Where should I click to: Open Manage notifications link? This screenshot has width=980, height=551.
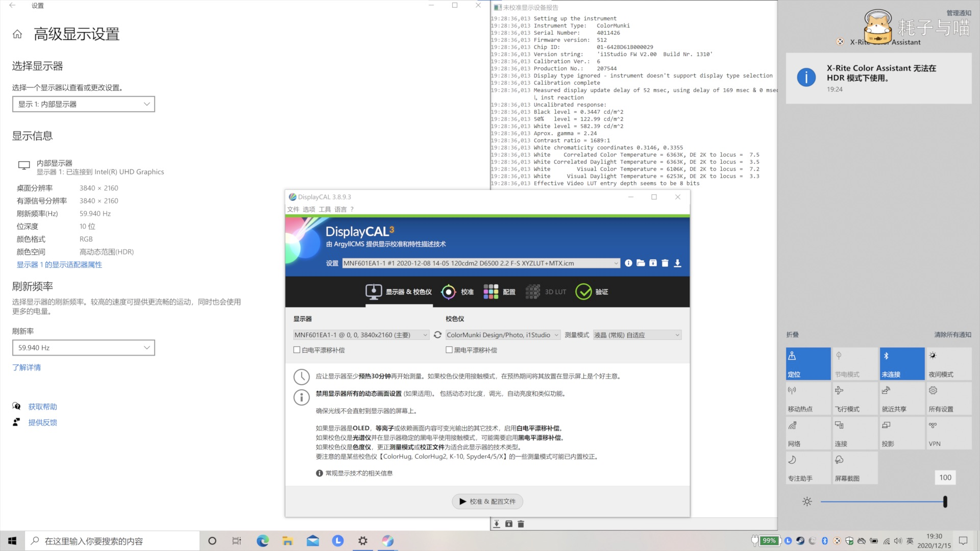(x=959, y=13)
